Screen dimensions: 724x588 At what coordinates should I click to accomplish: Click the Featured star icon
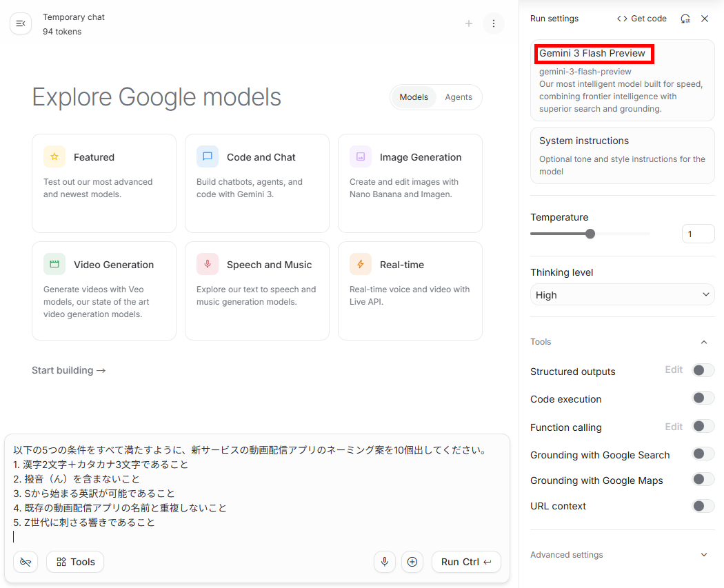tap(54, 156)
